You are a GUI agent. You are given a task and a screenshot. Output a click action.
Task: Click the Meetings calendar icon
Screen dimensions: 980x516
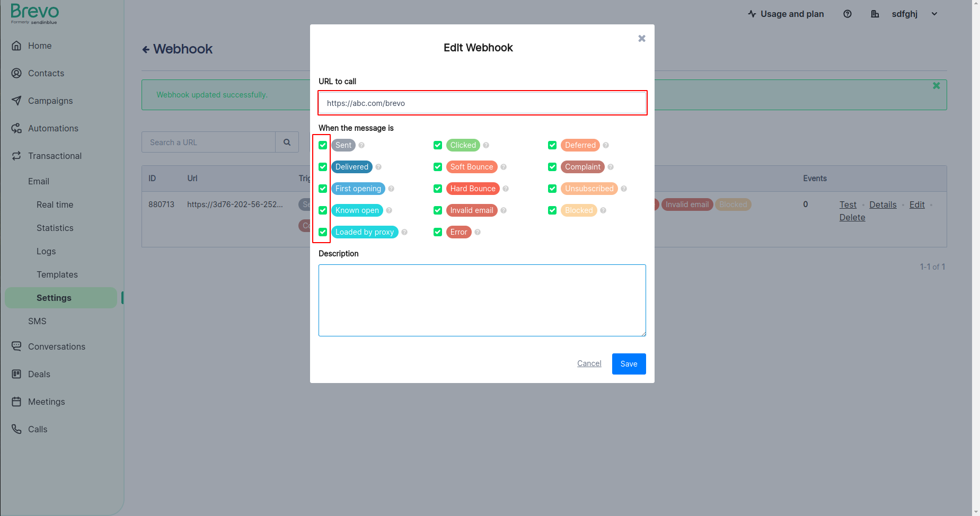[x=16, y=402]
